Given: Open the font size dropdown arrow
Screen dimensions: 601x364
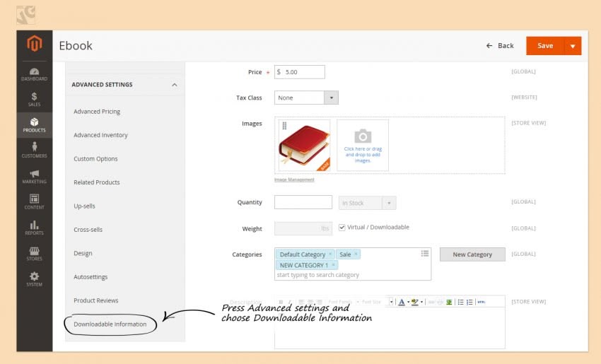Looking at the screenshot, I should tap(391, 302).
